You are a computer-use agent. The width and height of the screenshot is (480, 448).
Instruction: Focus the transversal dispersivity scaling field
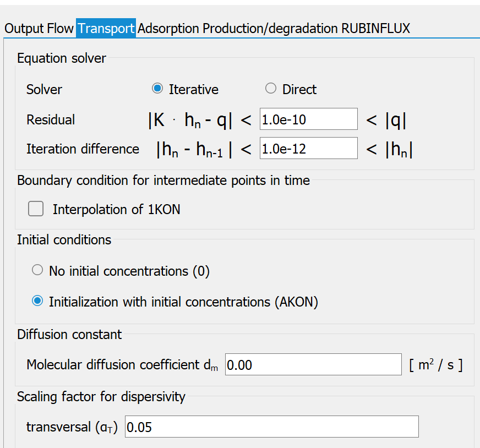tap(272, 427)
